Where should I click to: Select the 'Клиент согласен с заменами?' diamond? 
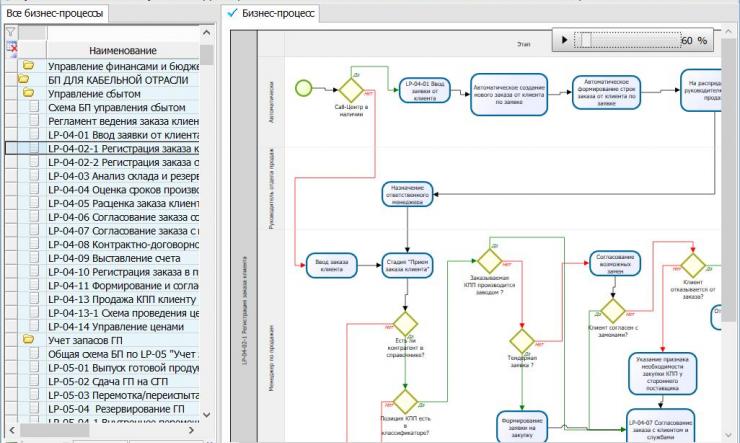pos(612,310)
